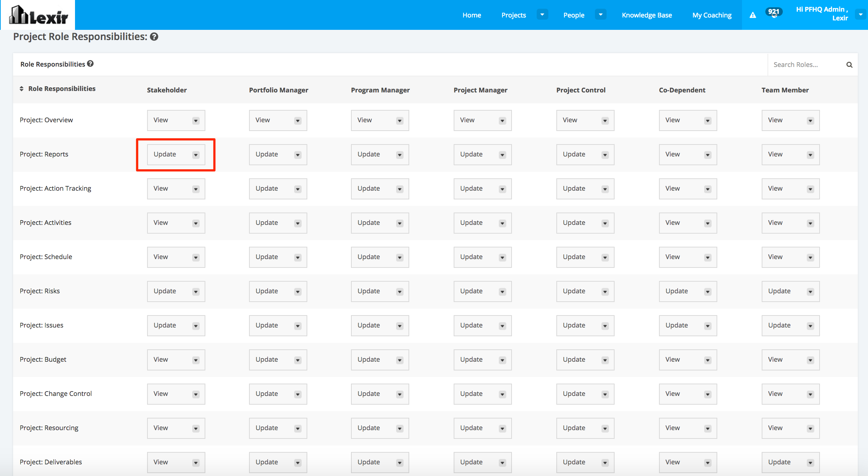Click the search magnifier icon
Viewport: 868px width, 476px height.
click(x=849, y=65)
